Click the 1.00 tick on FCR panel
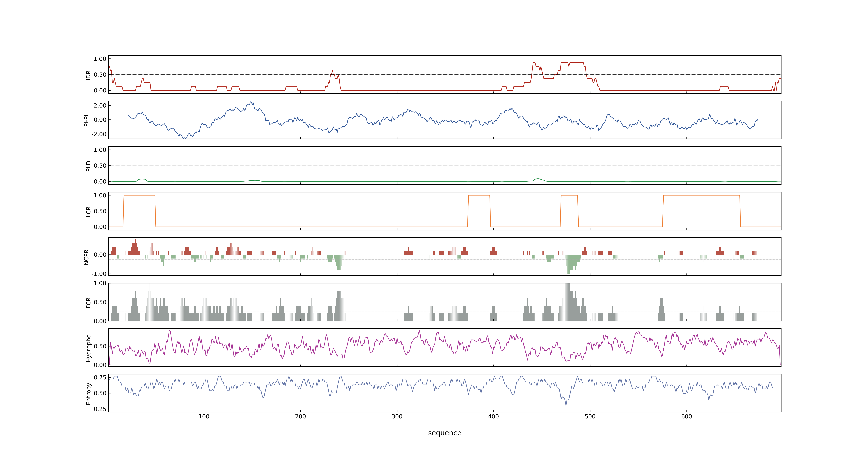Viewport: 868px width, 463px height. pos(100,283)
